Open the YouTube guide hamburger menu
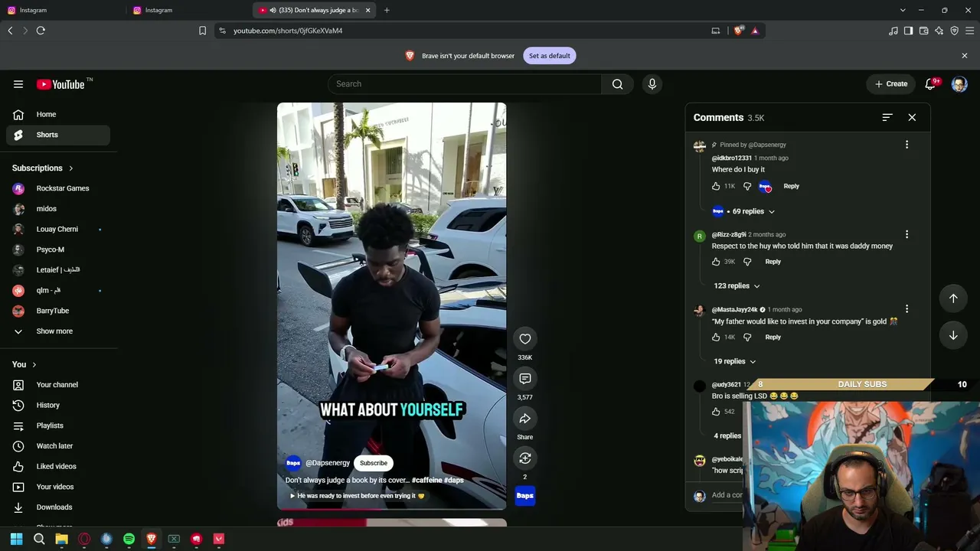This screenshot has width=980, height=551. pos(18,84)
